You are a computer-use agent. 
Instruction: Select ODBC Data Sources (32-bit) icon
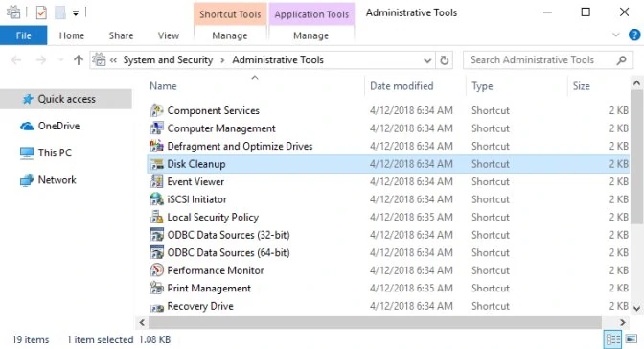[x=157, y=235]
